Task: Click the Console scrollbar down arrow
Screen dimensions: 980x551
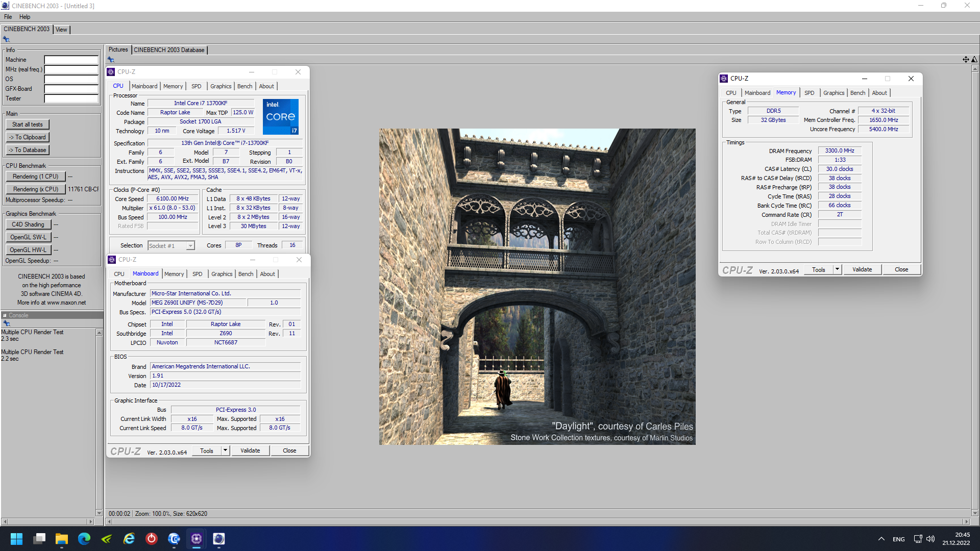Action: click(x=99, y=513)
